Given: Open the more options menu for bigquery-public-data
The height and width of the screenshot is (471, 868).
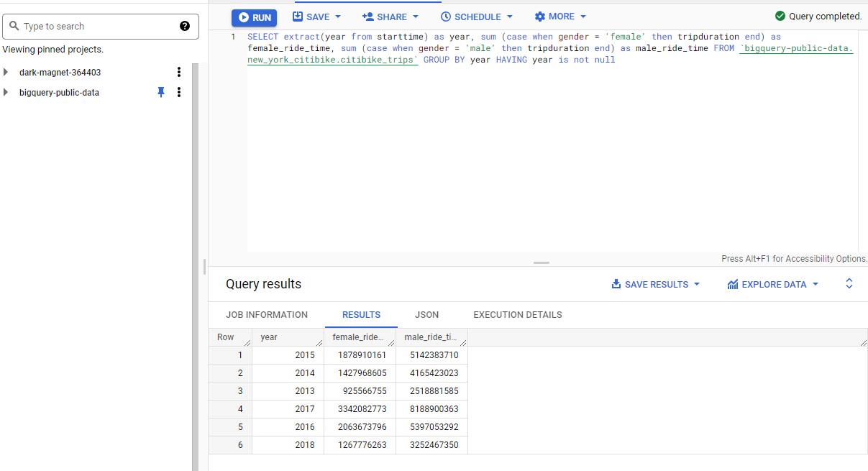Looking at the screenshot, I should click(x=179, y=92).
